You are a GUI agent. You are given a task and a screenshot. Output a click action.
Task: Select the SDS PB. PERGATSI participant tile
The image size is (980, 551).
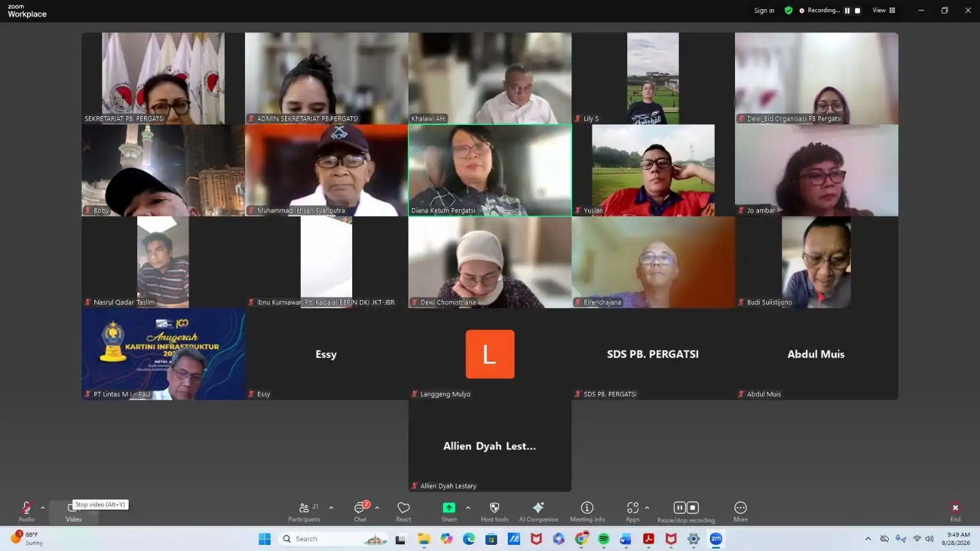click(x=653, y=354)
